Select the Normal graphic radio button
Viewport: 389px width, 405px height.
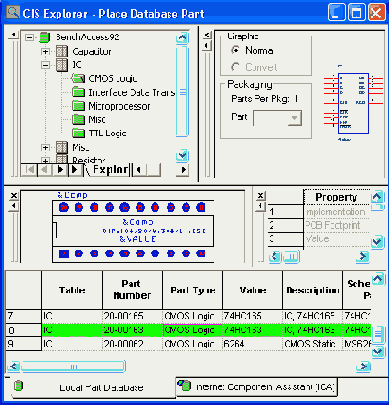coord(235,50)
